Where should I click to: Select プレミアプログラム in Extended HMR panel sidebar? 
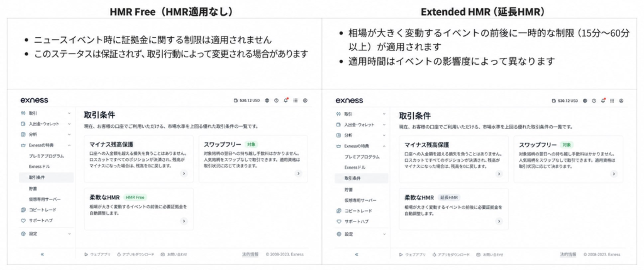coord(362,157)
